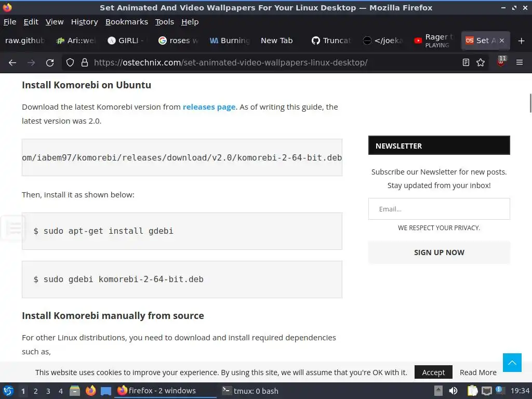This screenshot has width=532, height=399.
Task: Click the 19:34 taskbar clock
Action: tap(520, 391)
